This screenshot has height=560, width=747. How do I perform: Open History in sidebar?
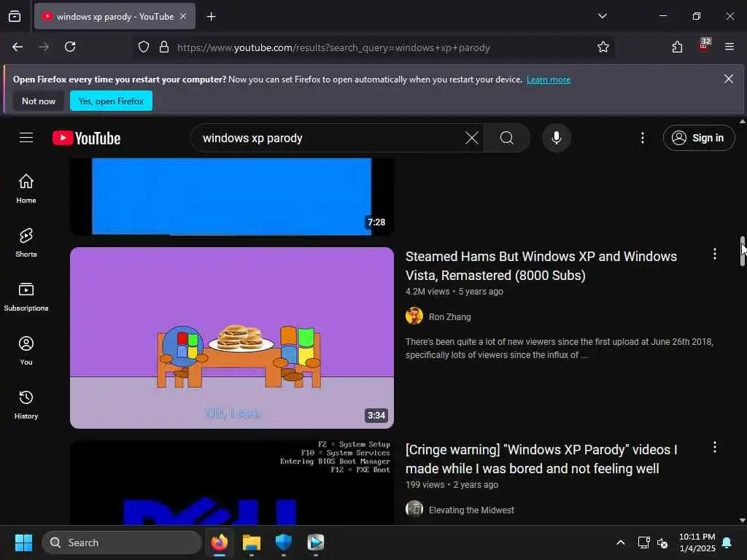point(26,404)
